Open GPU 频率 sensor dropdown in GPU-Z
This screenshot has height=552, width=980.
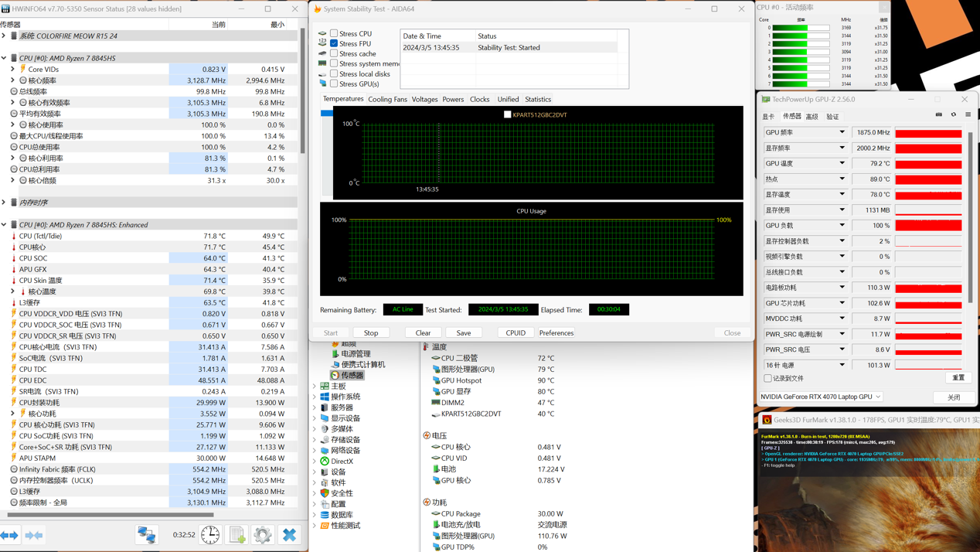coord(842,132)
